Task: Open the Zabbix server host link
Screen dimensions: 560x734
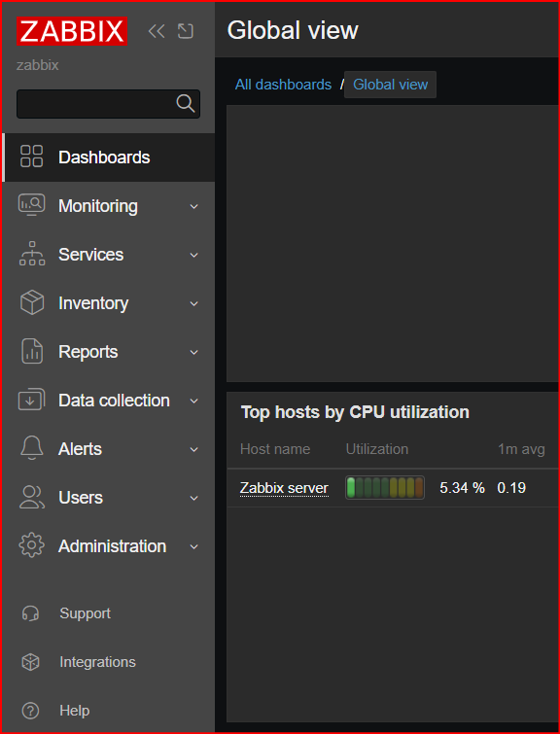Action: (284, 488)
